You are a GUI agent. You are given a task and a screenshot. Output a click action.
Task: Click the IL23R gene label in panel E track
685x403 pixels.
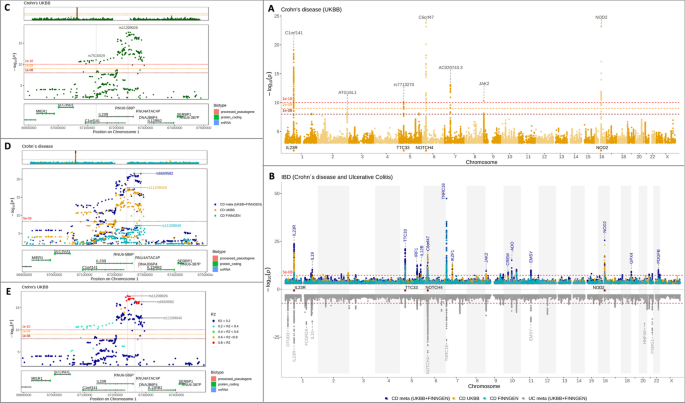(101, 381)
